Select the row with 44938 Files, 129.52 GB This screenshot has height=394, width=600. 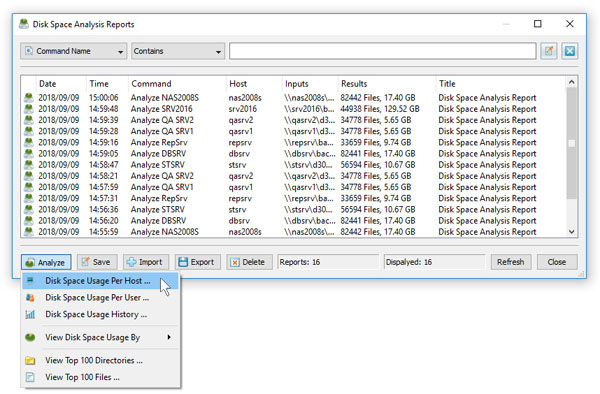pyautogui.click(x=293, y=109)
